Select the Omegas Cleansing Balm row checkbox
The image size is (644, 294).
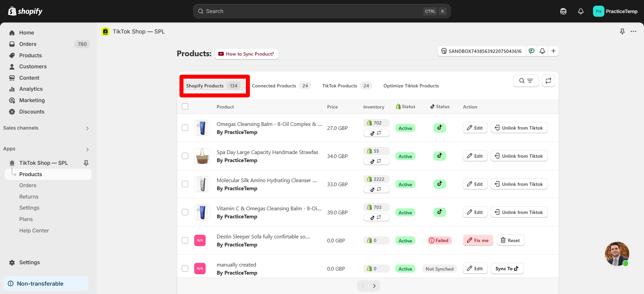coord(185,128)
